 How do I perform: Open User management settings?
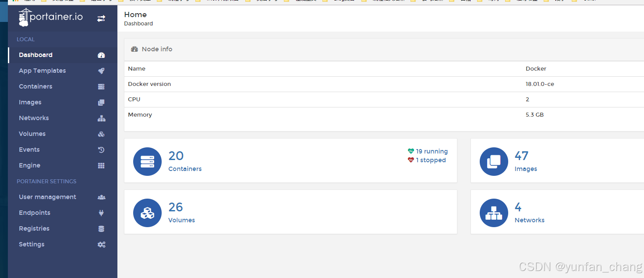pos(63,197)
